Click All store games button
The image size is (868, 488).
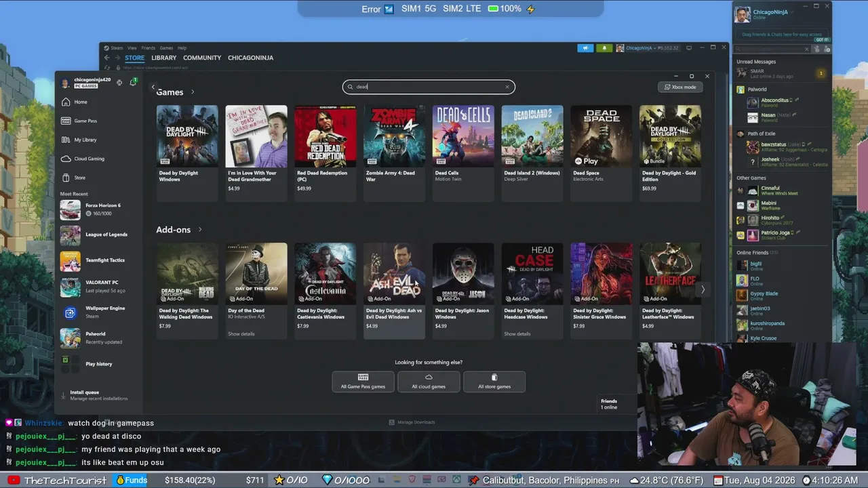coord(494,382)
